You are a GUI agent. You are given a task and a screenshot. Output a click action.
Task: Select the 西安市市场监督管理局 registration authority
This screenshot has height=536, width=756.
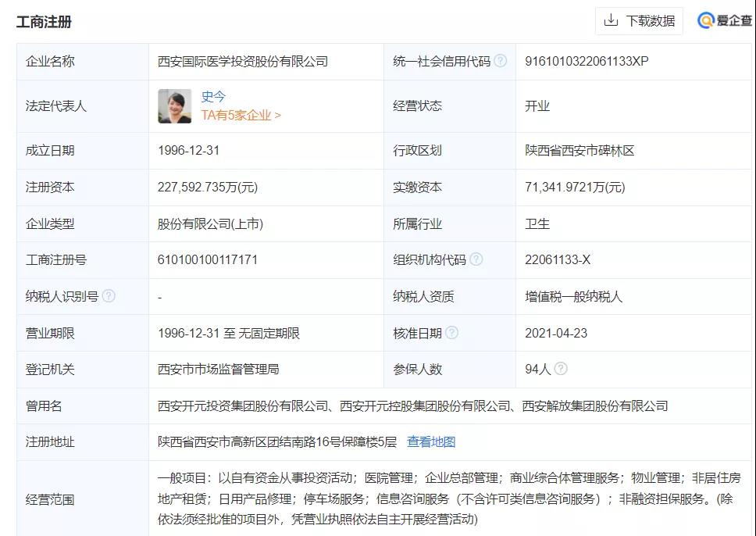coord(219,370)
